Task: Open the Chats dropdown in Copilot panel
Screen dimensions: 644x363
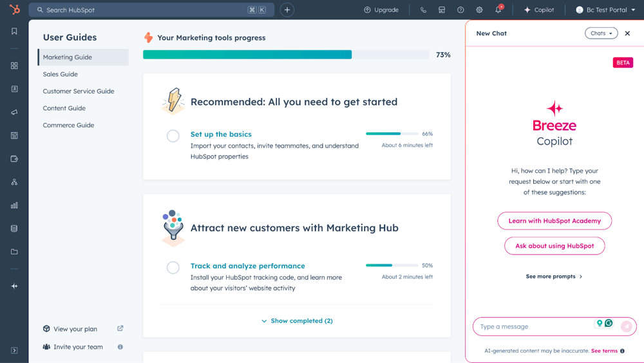Action: point(601,34)
